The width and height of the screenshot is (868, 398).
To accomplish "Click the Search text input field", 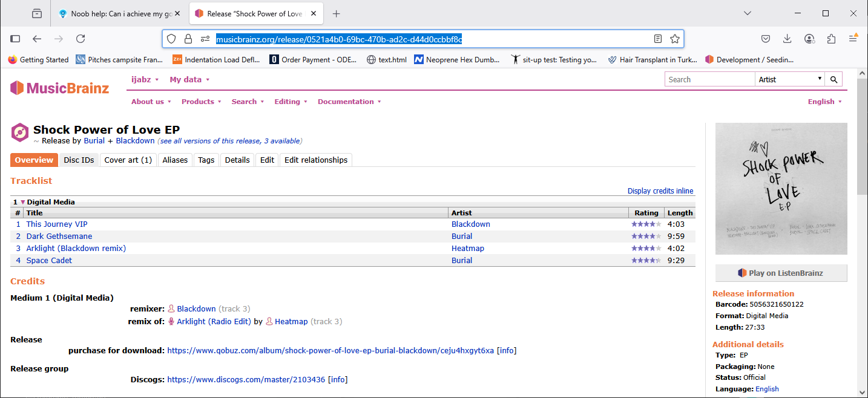I will click(709, 79).
